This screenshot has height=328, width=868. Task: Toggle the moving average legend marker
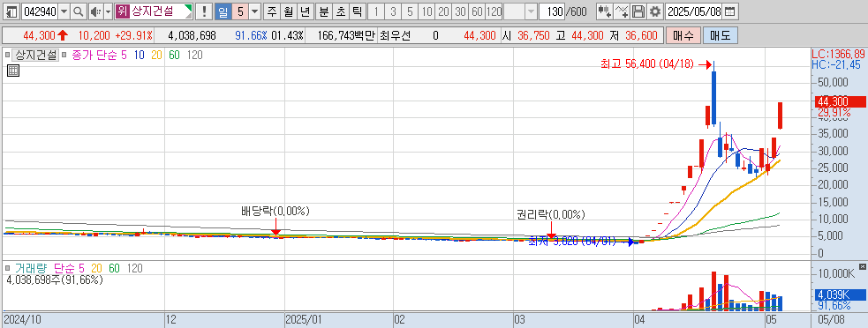tap(64, 55)
